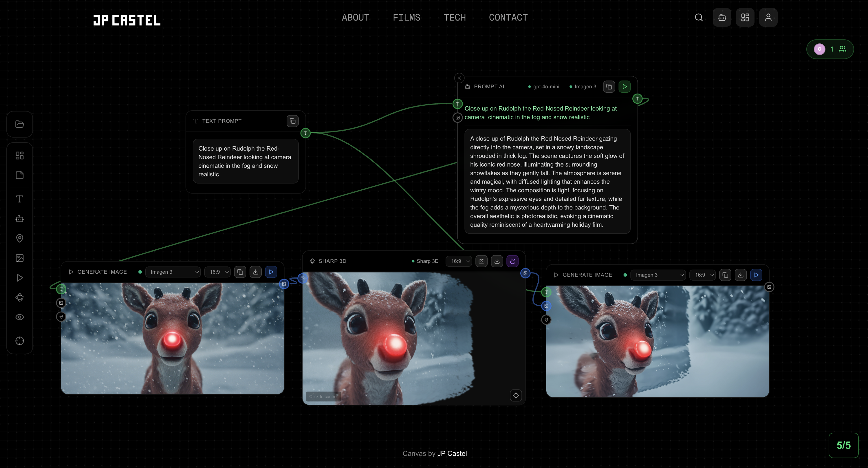Click the 3D orbit tool in the sidebar
This screenshot has height=468, width=868.
coord(19,297)
